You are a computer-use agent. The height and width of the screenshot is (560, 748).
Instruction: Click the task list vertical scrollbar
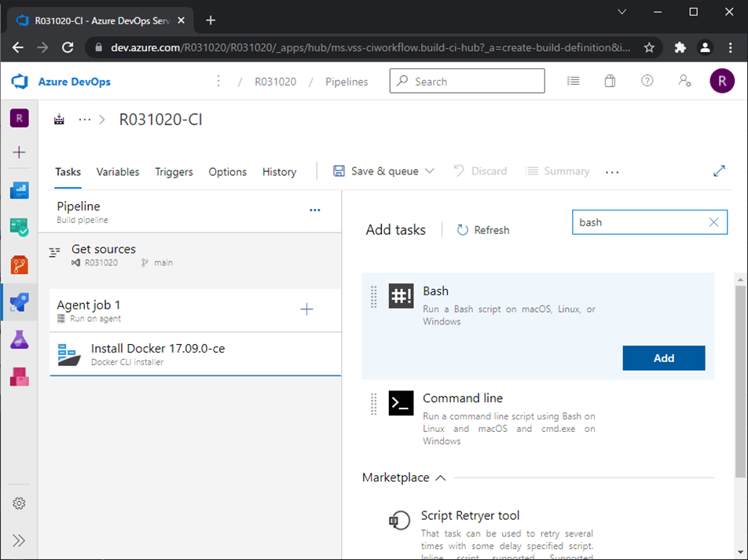click(x=740, y=382)
